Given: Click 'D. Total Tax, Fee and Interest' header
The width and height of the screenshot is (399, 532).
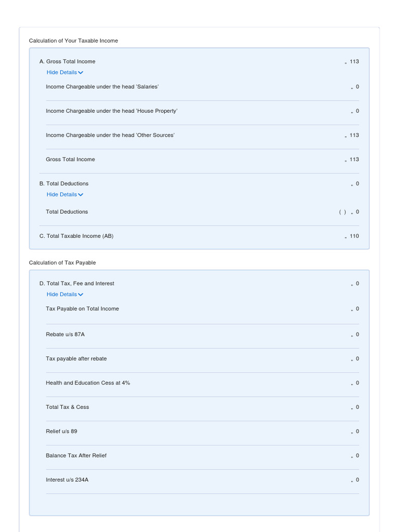Looking at the screenshot, I should point(77,284).
